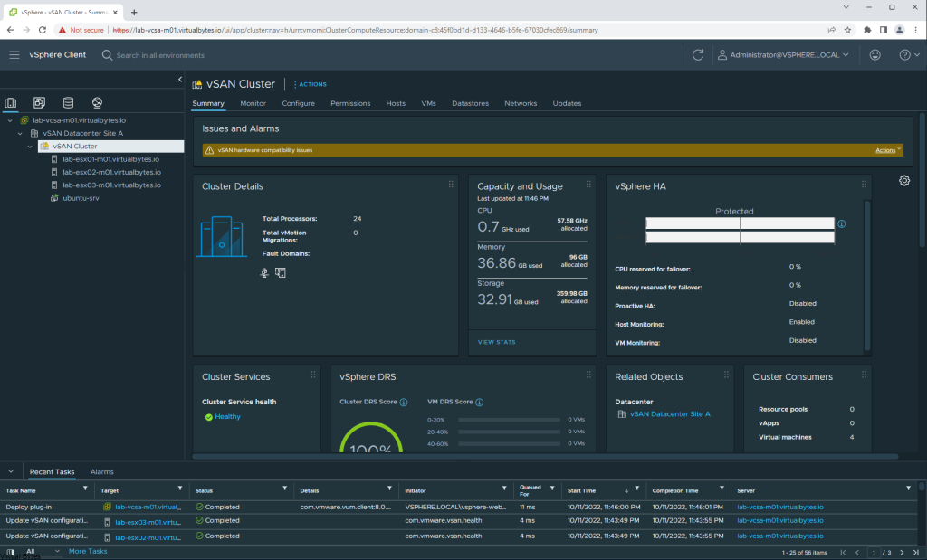Open cluster ACTIONS menu beside the title
927x560 pixels.
(310, 84)
